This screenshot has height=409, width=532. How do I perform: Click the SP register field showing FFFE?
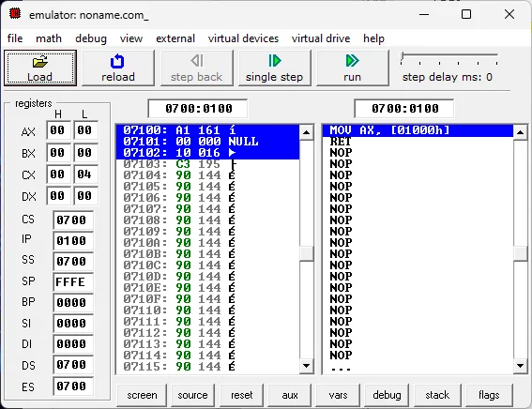point(73,282)
